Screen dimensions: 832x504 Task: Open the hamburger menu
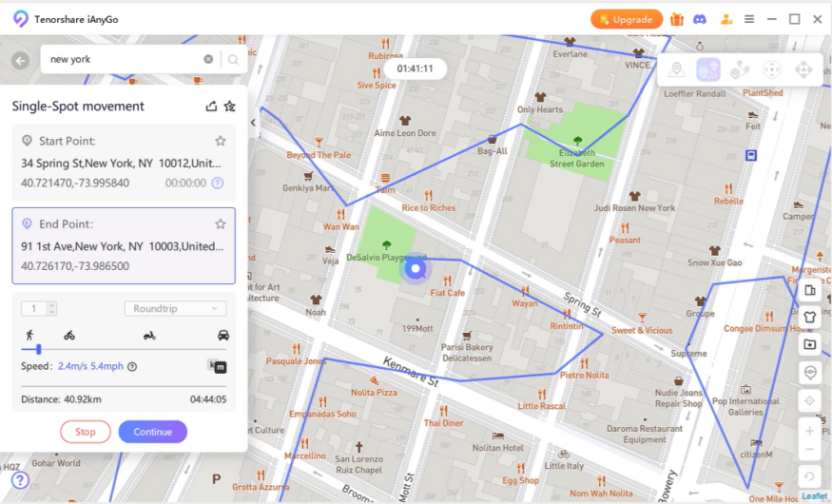(x=749, y=19)
